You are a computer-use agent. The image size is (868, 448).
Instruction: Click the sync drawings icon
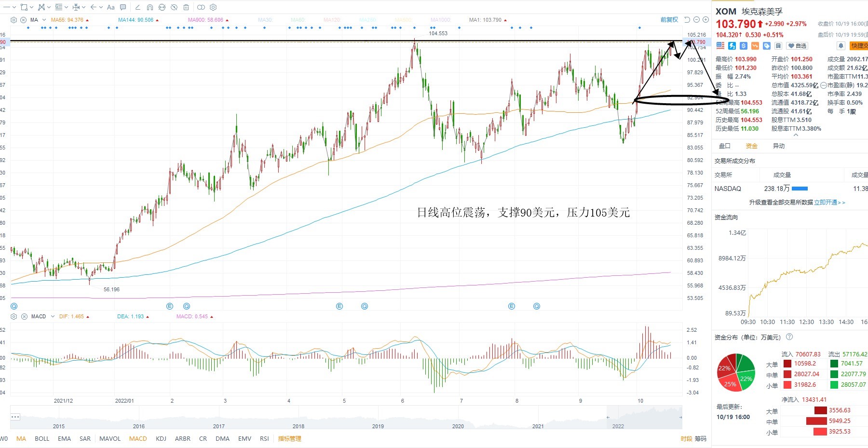[x=162, y=7]
